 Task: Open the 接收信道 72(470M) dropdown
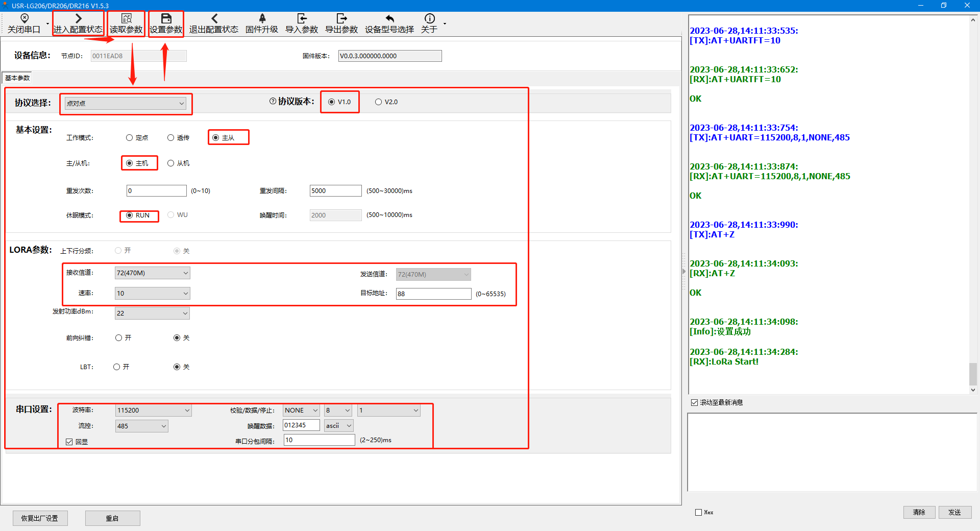pyautogui.click(x=152, y=273)
